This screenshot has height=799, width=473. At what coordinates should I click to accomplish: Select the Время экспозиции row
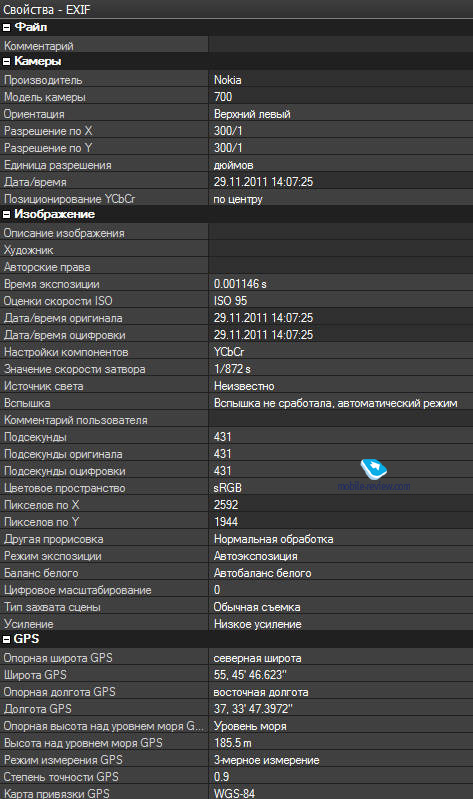(236, 284)
